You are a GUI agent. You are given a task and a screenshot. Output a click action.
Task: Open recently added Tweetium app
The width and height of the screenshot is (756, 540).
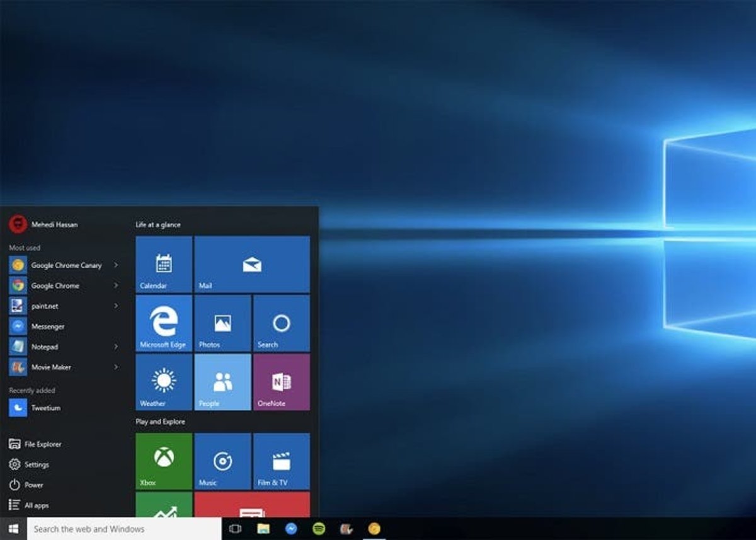[64, 408]
